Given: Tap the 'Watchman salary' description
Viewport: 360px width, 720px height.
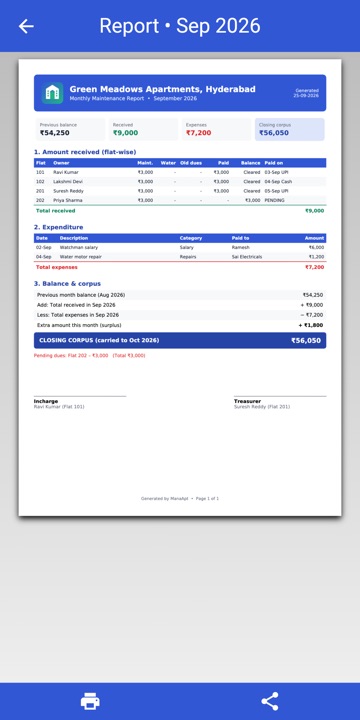Looking at the screenshot, I should coord(79,248).
